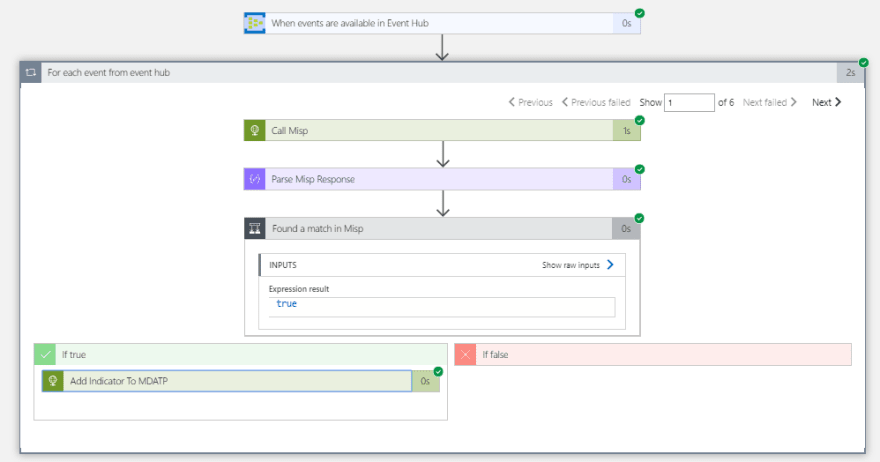The height and width of the screenshot is (462, 880).
Task: Click the green checkmark icon of 'If true'
Action: (x=45, y=355)
